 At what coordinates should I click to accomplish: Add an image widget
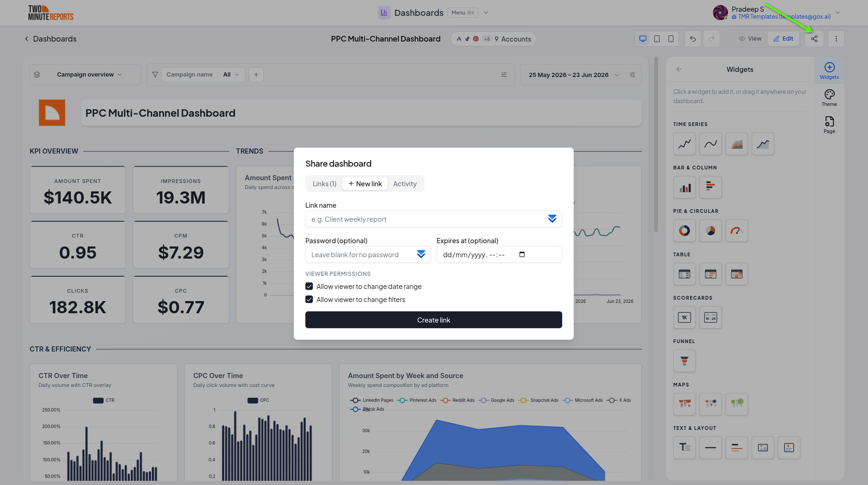[x=763, y=448]
